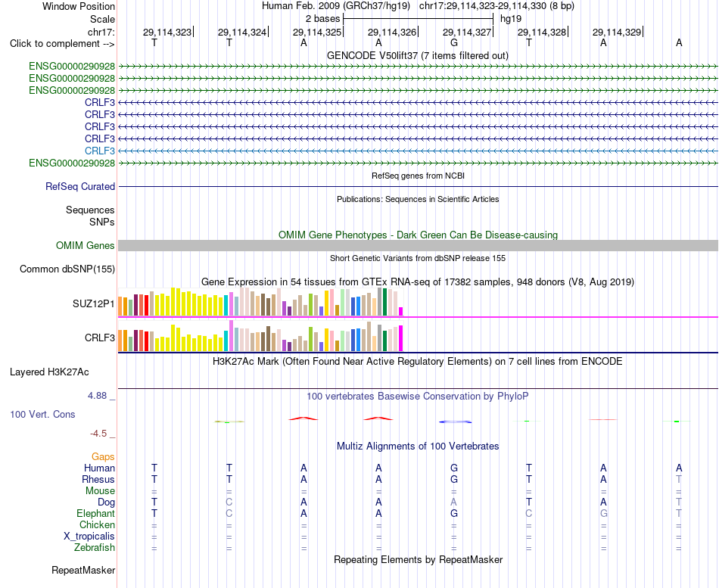Select the Human alignment row label

[x=99, y=468]
